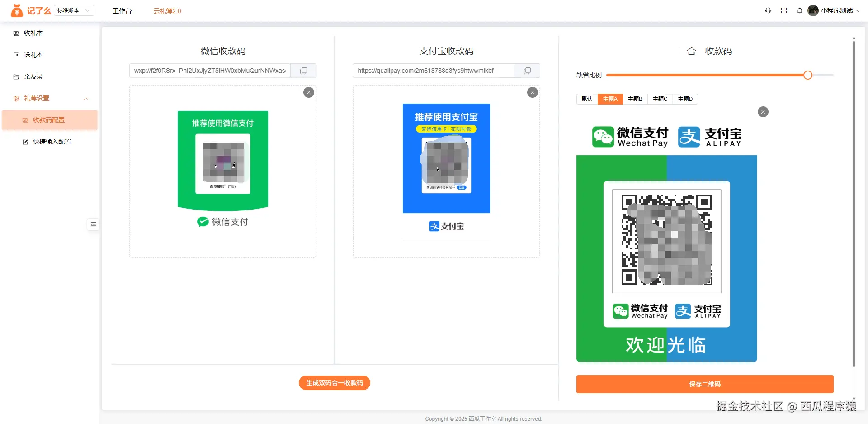Switch to the 云礼簿2.0 menu
Viewport: 868px width, 424px height.
point(167,11)
